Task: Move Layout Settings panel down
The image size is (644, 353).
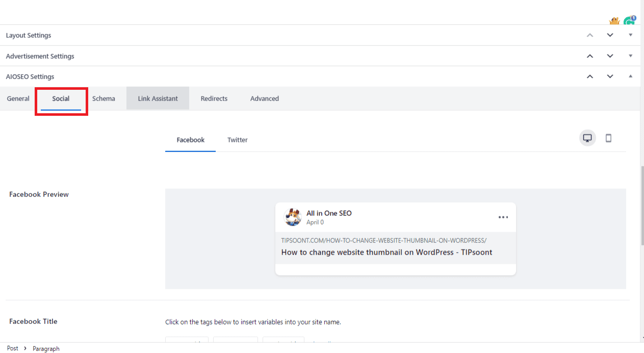Action: 610,35
